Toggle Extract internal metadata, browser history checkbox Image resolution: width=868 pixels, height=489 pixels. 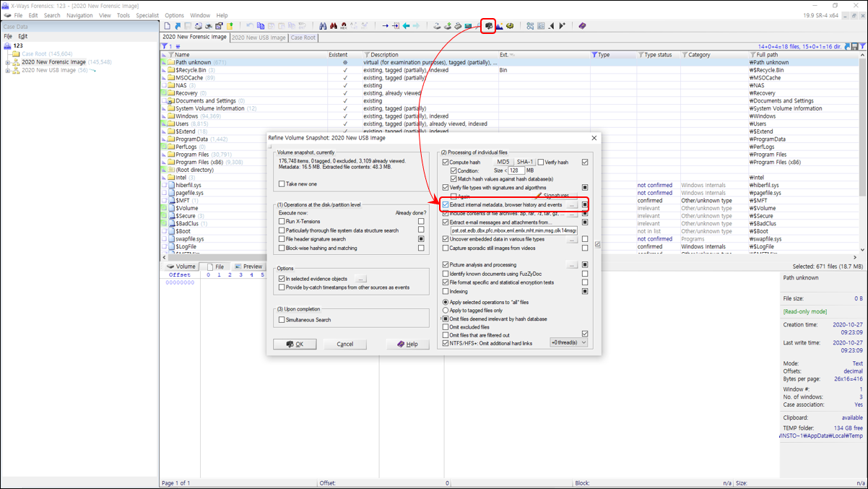point(446,205)
